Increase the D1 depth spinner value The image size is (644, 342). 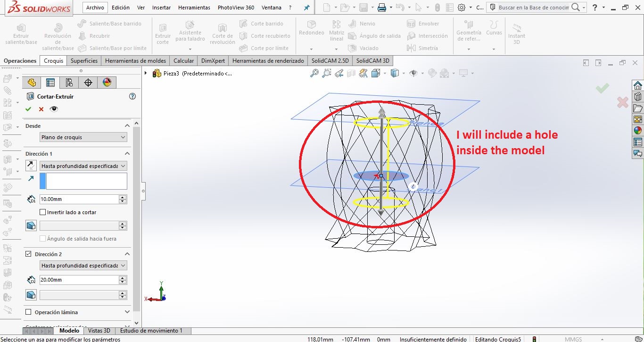pyautogui.click(x=123, y=197)
